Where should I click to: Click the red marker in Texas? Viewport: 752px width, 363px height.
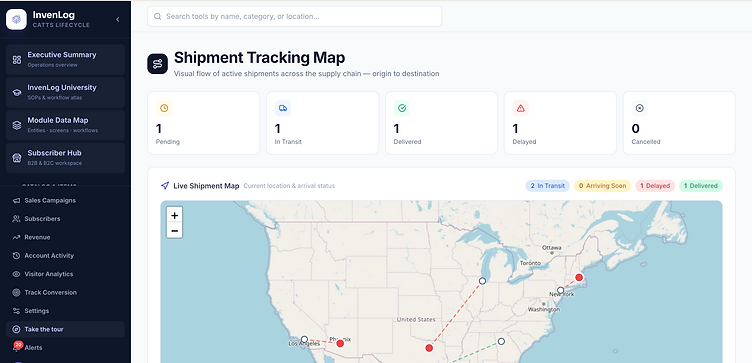point(429,348)
